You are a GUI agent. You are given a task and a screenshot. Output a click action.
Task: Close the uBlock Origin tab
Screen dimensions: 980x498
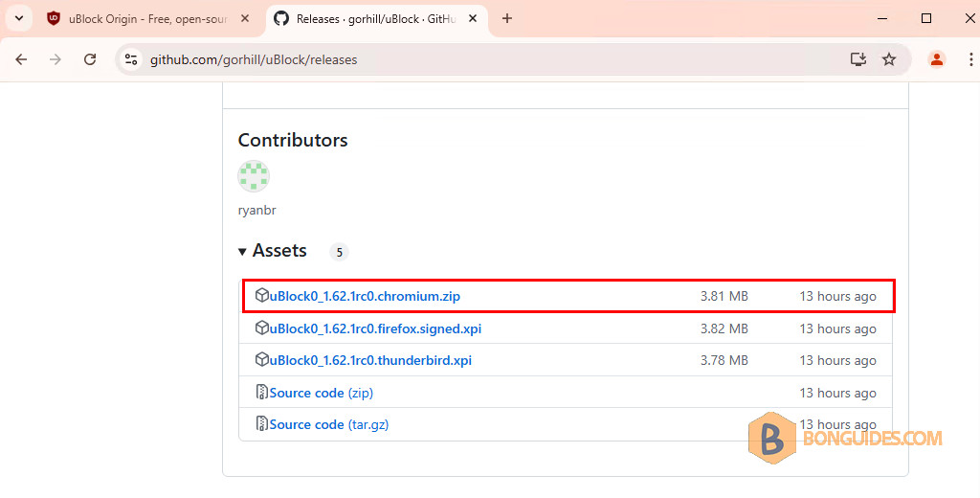point(245,19)
